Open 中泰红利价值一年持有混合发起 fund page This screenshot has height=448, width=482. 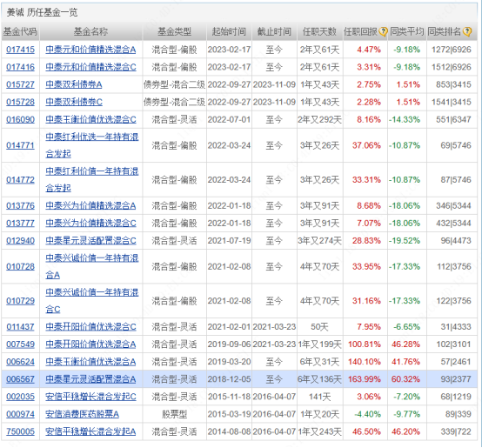point(92,180)
